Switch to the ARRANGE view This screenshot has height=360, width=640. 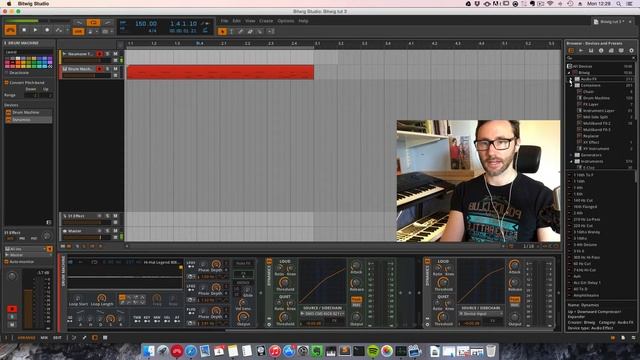[x=27, y=338]
